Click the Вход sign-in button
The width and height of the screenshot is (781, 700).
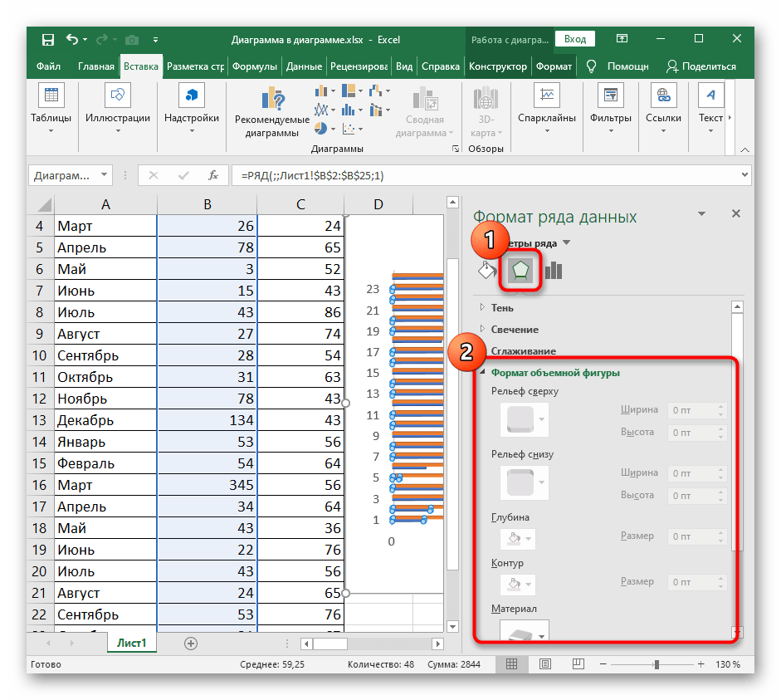coord(575,39)
